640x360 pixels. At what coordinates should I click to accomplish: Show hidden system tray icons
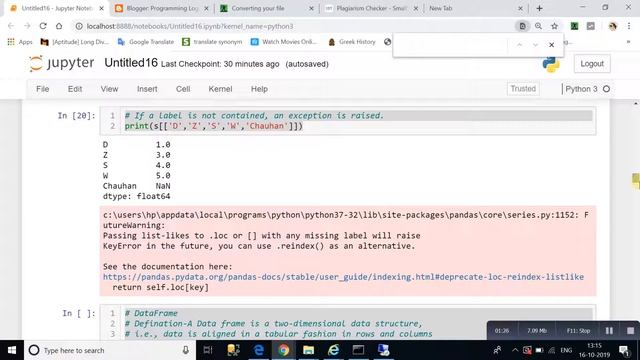515,350
